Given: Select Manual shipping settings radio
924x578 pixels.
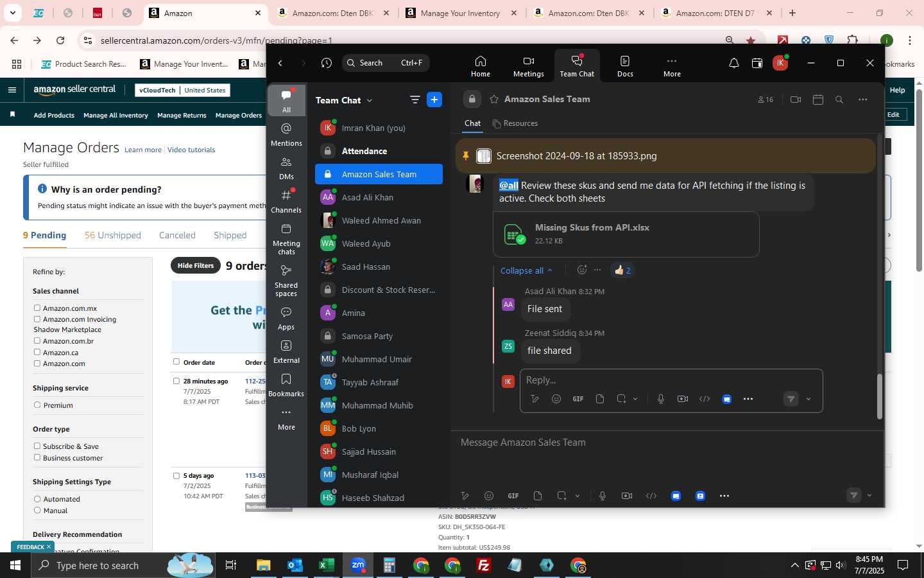Looking at the screenshot, I should coord(37,511).
